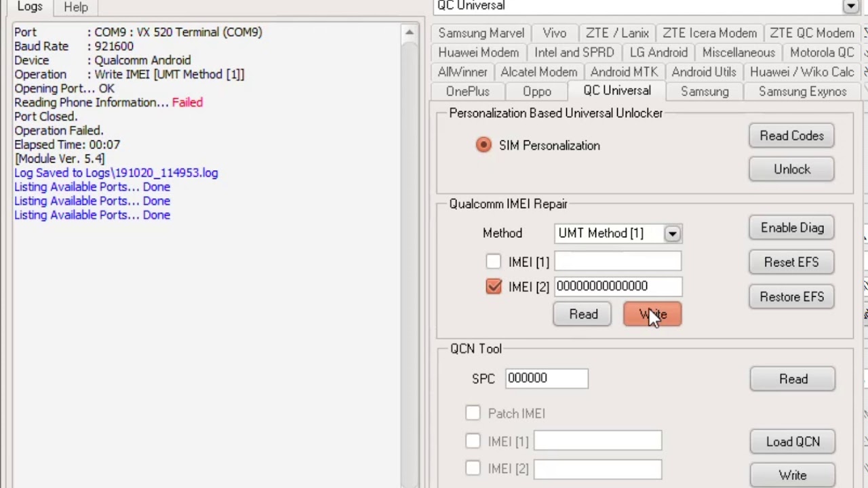Click the Load QCN button
Viewport: 868px width, 488px height.
pos(793,442)
